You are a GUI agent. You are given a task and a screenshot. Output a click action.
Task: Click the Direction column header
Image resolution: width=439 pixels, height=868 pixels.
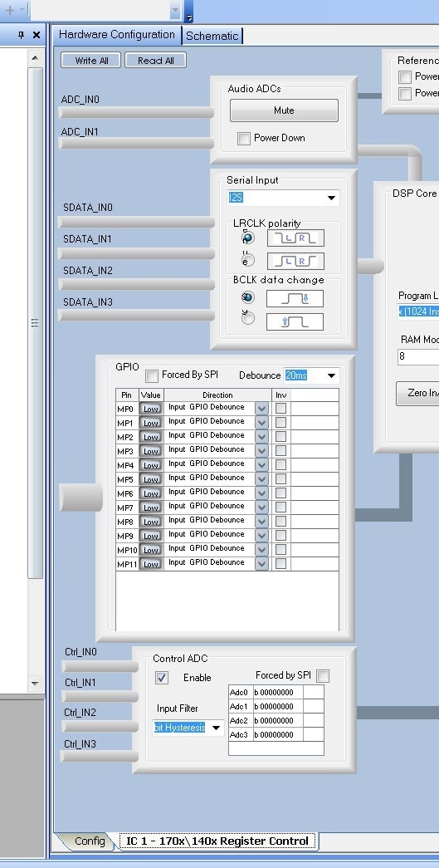point(218,395)
